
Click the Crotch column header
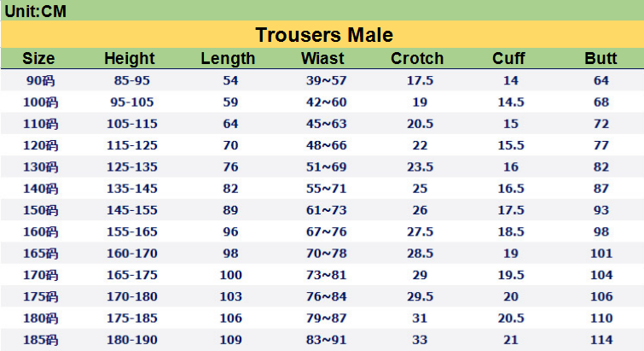(417, 58)
